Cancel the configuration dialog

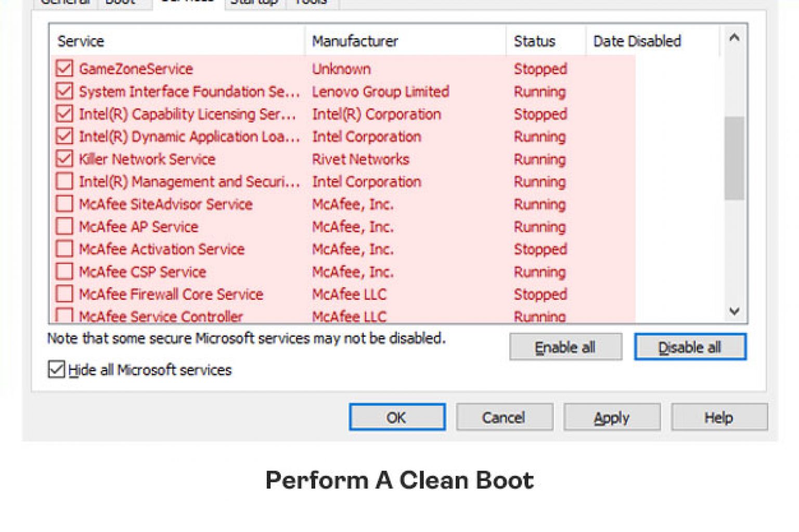[504, 417]
